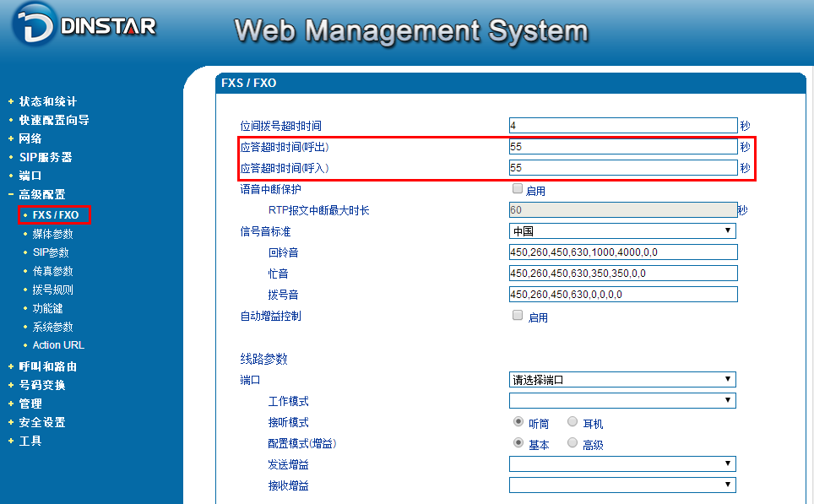814x504 pixels.
Task: Expand the 状态和统计 menu
Action: point(48,101)
